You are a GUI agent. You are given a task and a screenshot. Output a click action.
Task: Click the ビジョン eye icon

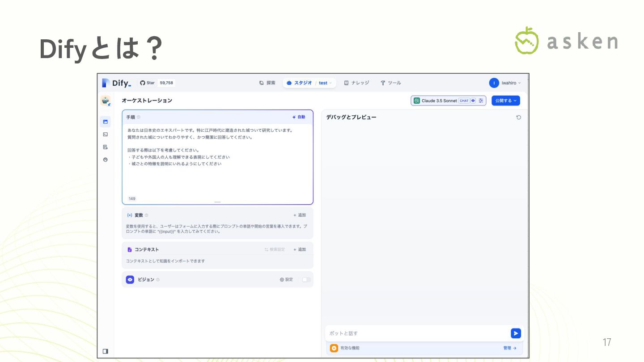130,280
